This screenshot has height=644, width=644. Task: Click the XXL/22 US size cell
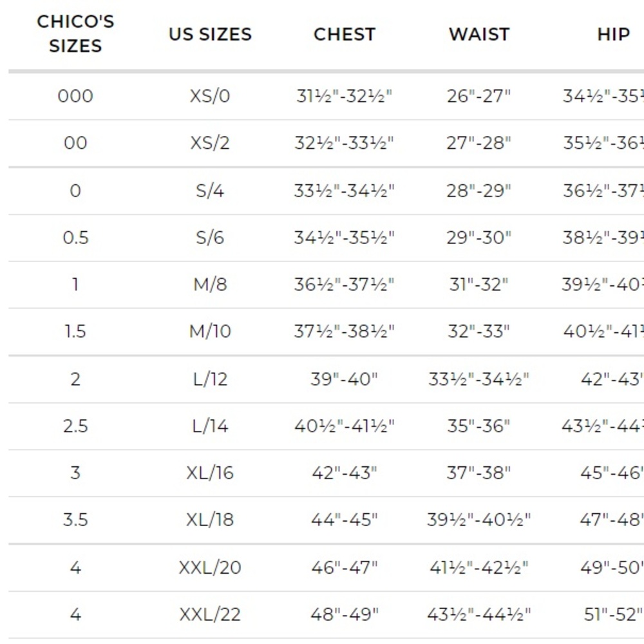click(x=210, y=614)
